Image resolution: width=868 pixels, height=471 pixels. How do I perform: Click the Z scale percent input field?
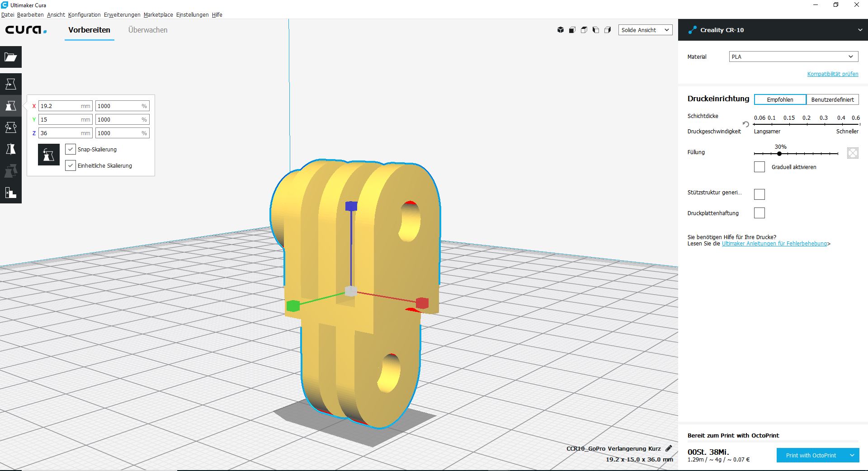point(122,133)
